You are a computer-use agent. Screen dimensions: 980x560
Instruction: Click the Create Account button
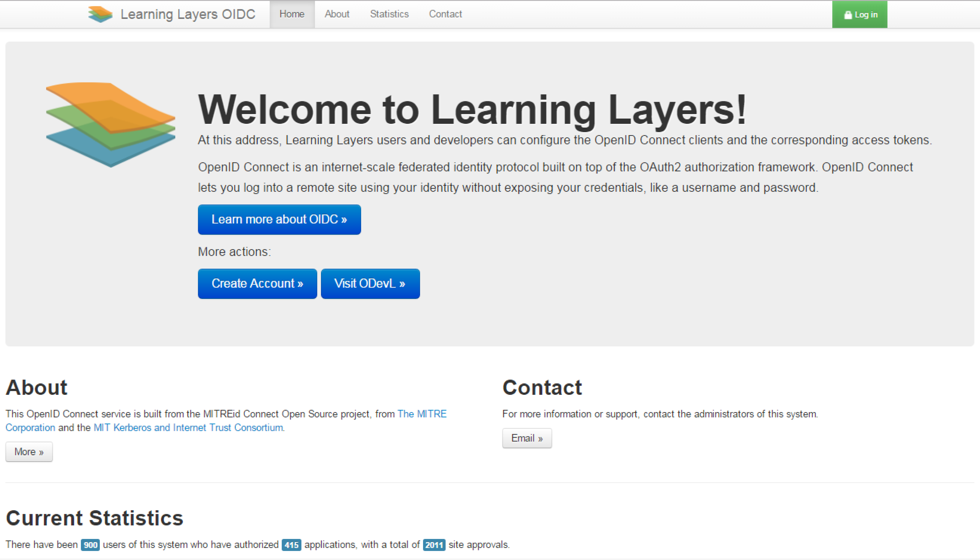coord(257,284)
